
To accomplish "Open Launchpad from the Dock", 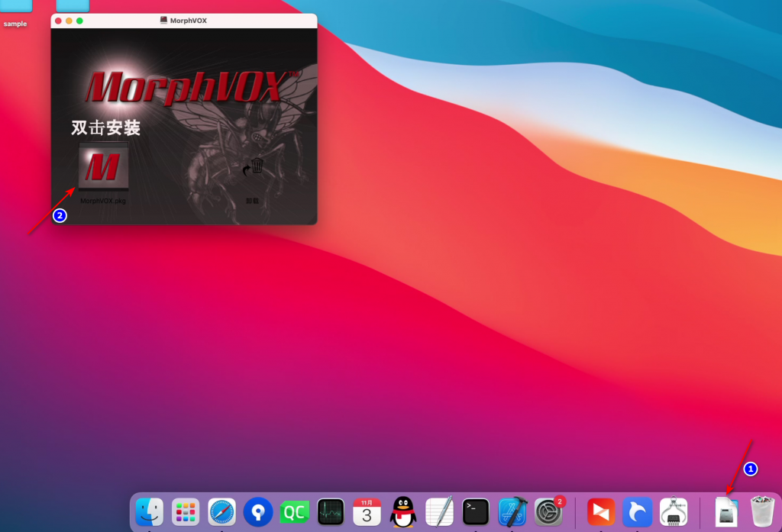I will [x=186, y=511].
